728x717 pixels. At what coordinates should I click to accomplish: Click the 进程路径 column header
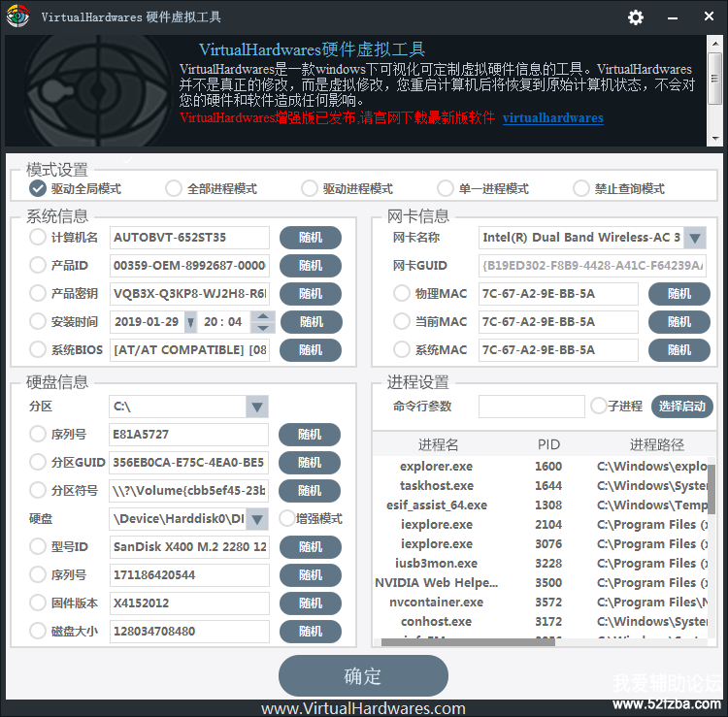[656, 444]
